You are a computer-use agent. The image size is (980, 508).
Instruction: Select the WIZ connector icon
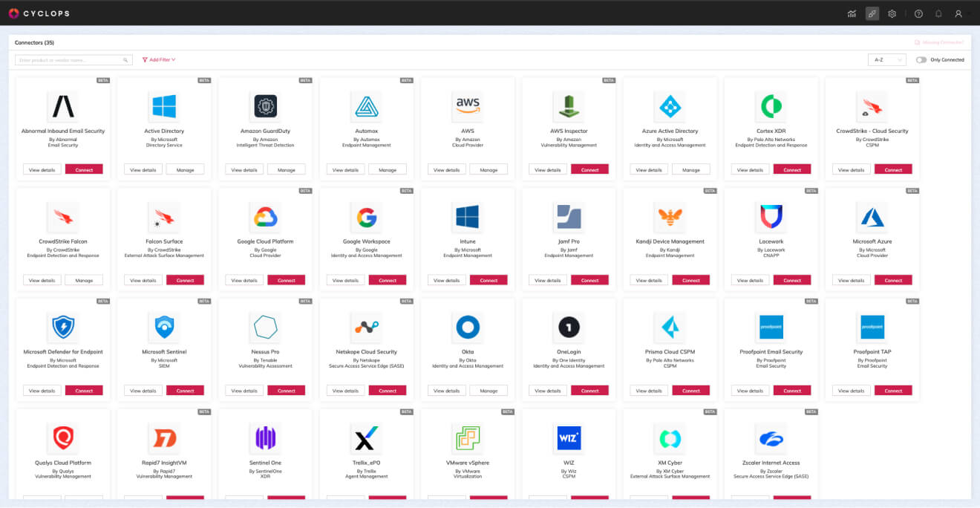coord(568,437)
